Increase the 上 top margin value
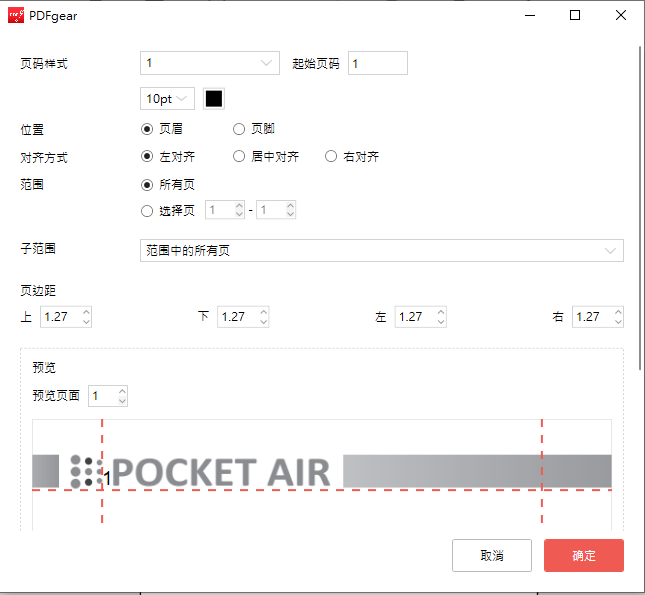The height and width of the screenshot is (595, 645). point(86,312)
